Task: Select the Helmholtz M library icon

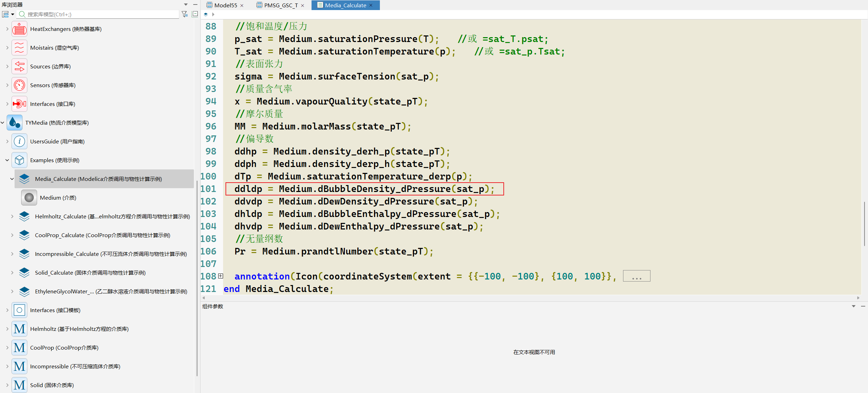Action: [x=19, y=329]
